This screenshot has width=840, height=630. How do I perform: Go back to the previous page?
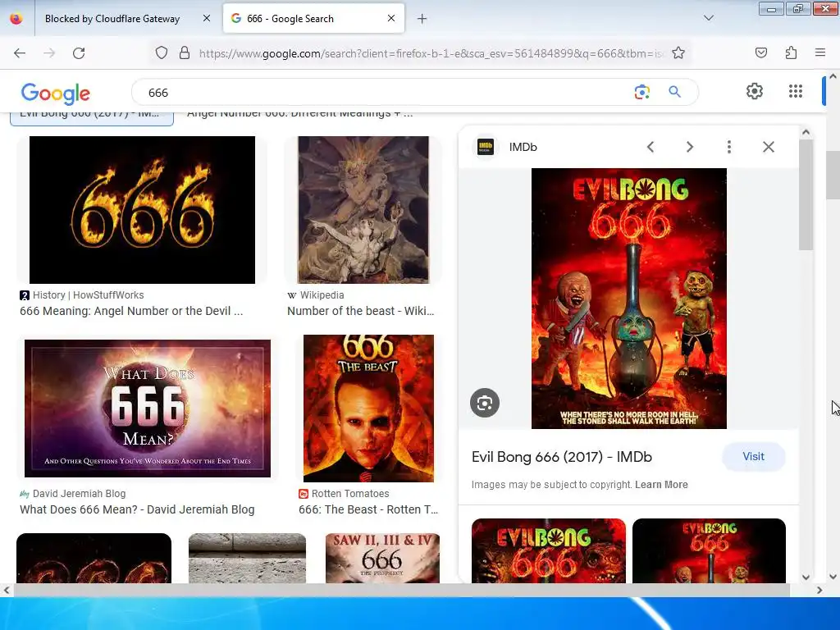point(20,53)
